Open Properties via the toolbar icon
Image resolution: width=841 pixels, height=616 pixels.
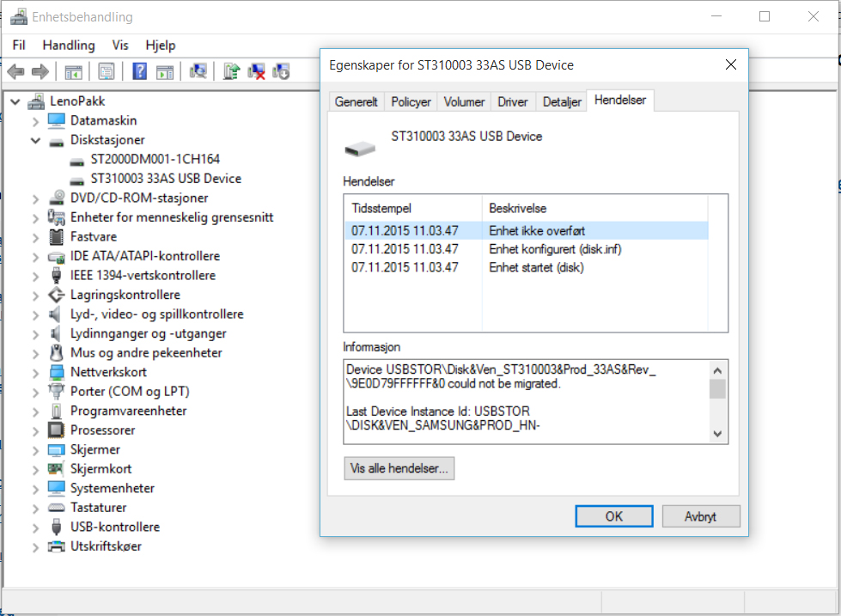[x=107, y=70]
